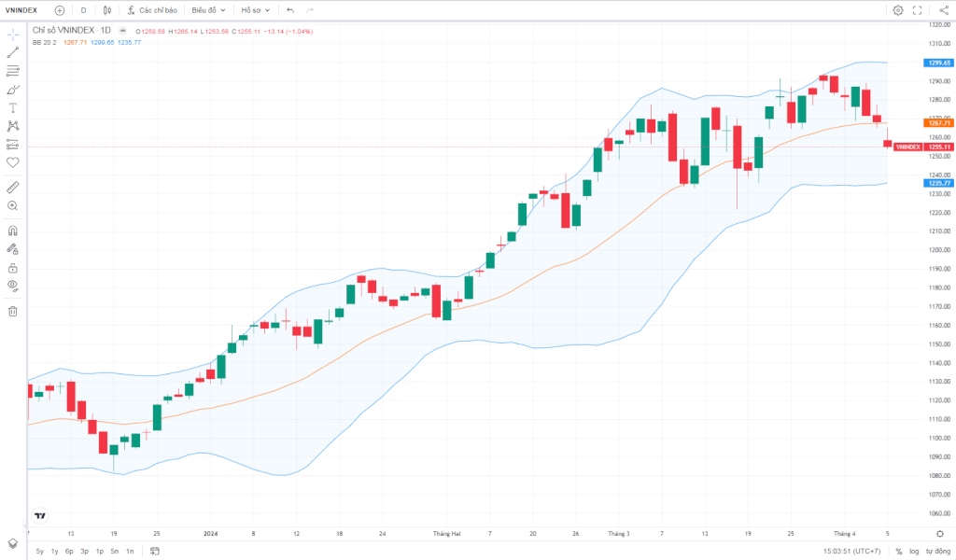Open go to date calendar icon
The height and width of the screenshot is (560, 956).
pos(155,551)
